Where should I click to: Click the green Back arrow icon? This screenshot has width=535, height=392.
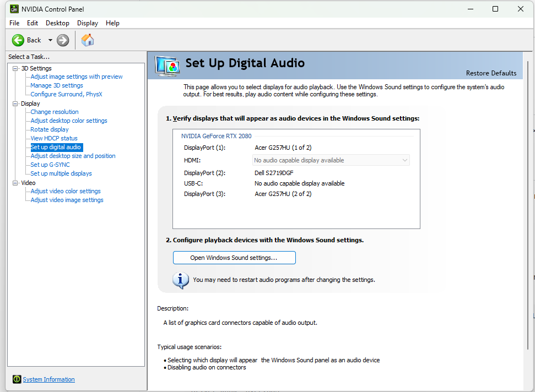18,40
